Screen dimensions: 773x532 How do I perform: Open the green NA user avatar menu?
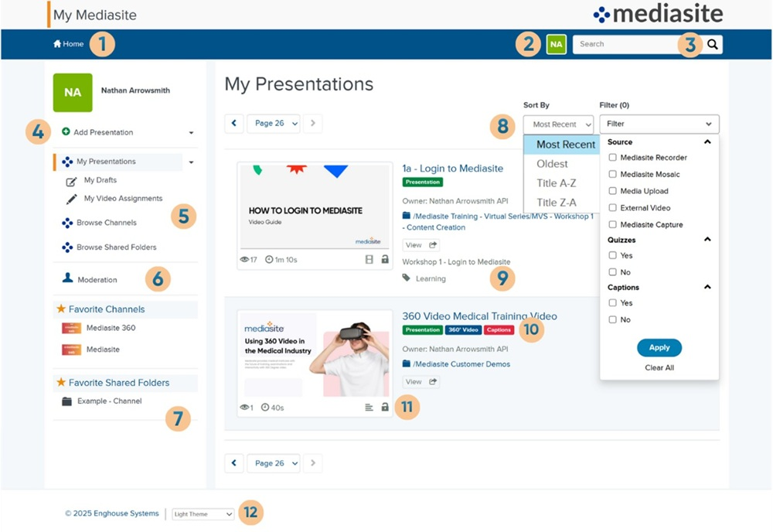[x=556, y=44]
